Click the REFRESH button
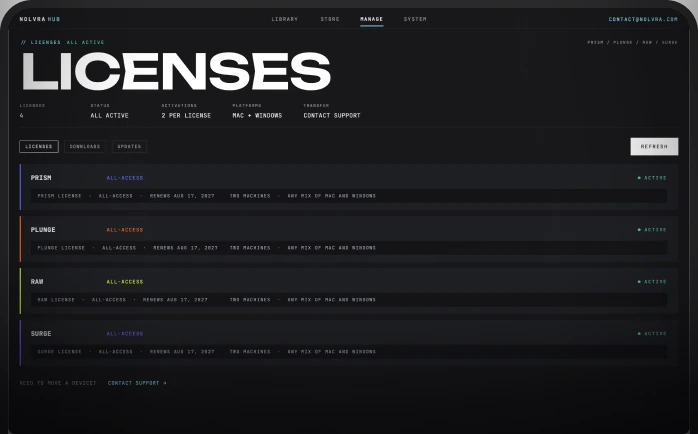The image size is (698, 434). point(654,146)
